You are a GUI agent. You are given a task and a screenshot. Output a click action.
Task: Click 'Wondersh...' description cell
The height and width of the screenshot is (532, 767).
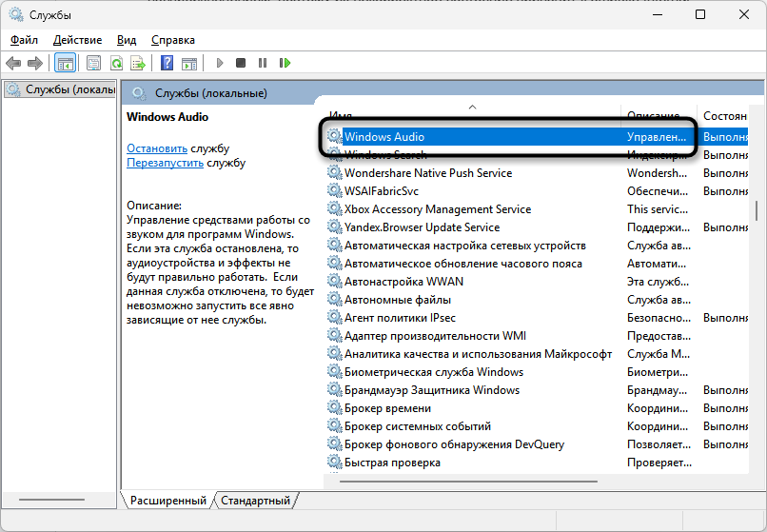pos(657,173)
